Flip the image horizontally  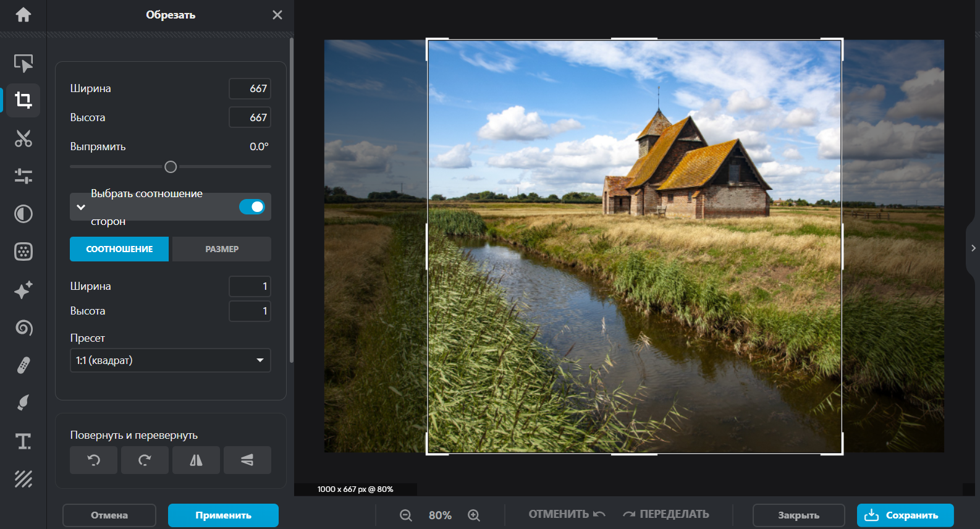click(196, 460)
